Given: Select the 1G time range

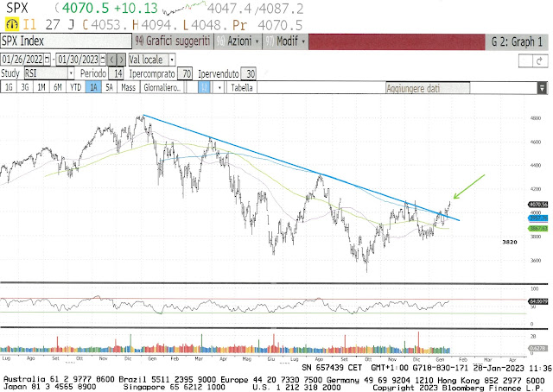Looking at the screenshot, I should tap(9, 87).
